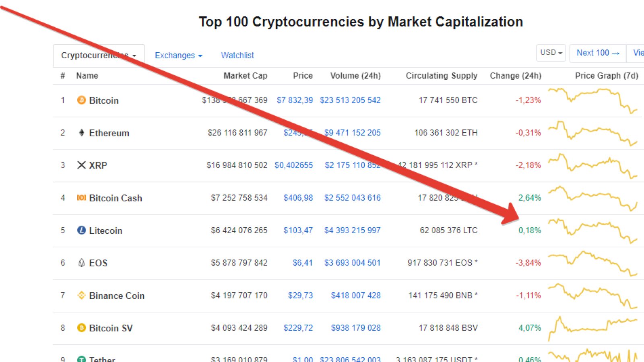Screen dimensions: 644x362
Task: Open Bitcoin price link $7 832,39
Action: click(295, 100)
